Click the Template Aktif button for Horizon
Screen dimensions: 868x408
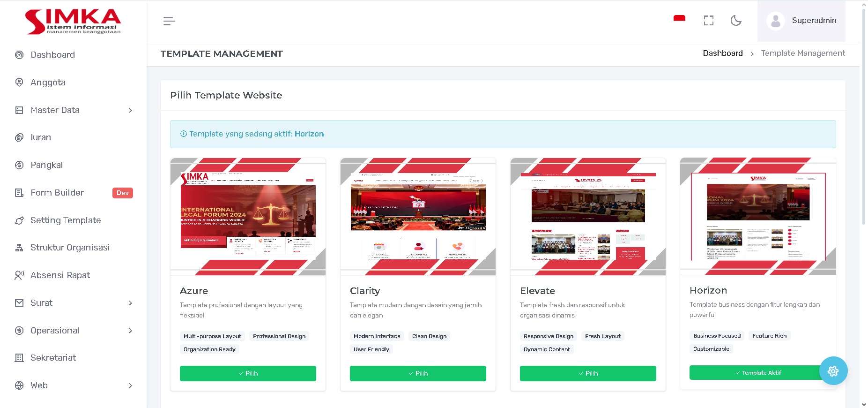(757, 373)
